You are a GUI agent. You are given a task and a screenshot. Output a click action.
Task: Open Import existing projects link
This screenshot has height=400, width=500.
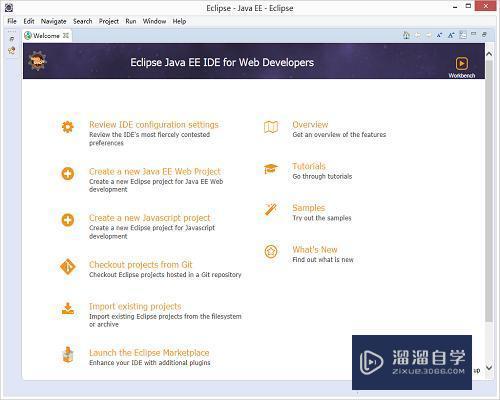pyautogui.click(x=135, y=306)
